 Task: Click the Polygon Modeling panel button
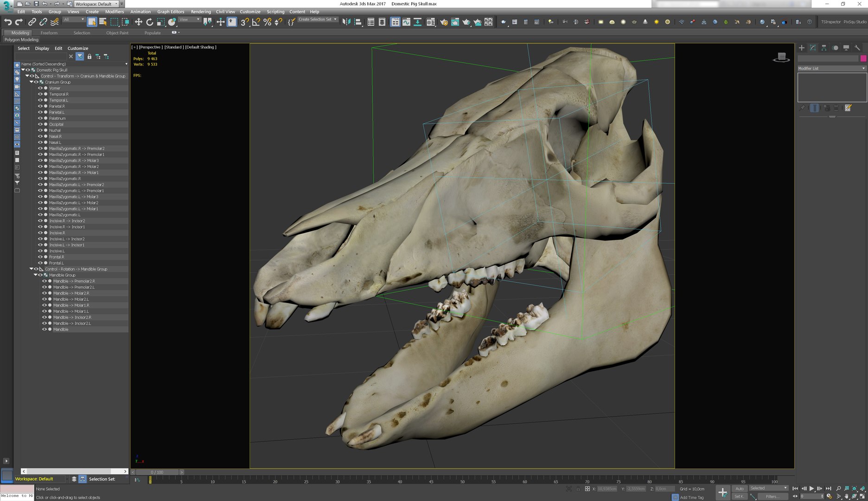click(21, 40)
